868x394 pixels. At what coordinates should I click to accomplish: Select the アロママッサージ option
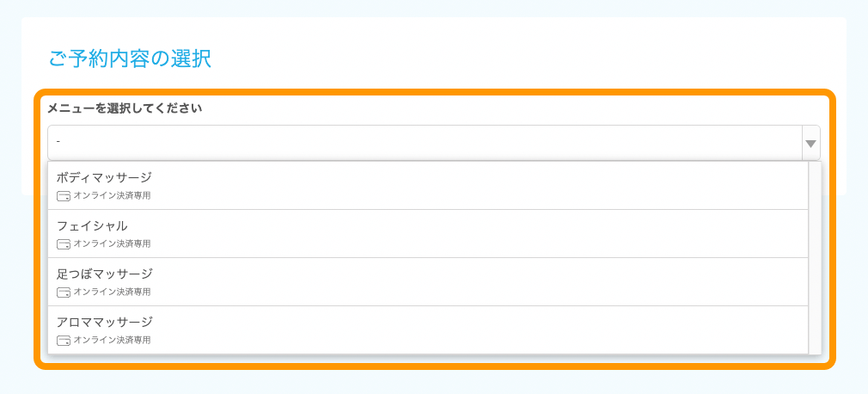[104, 322]
